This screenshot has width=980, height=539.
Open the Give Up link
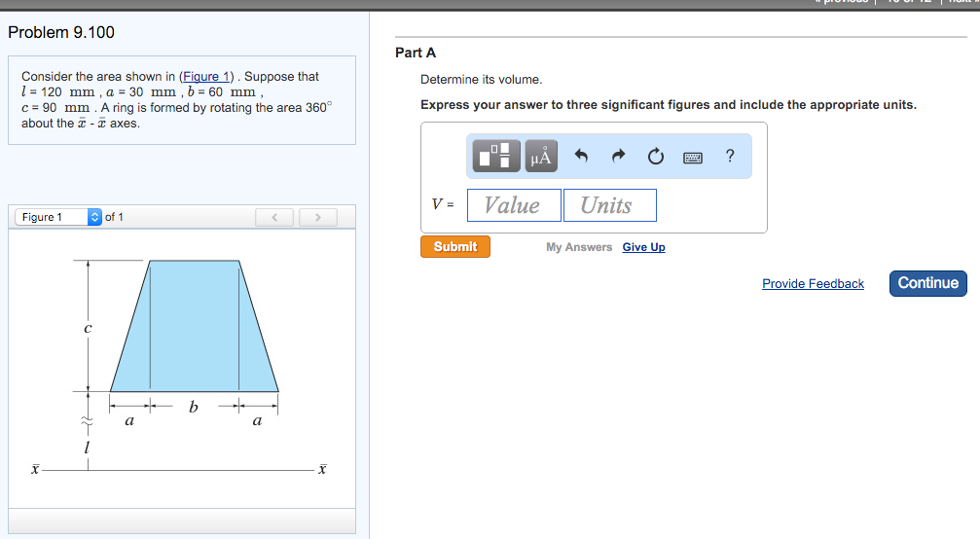[643, 247]
